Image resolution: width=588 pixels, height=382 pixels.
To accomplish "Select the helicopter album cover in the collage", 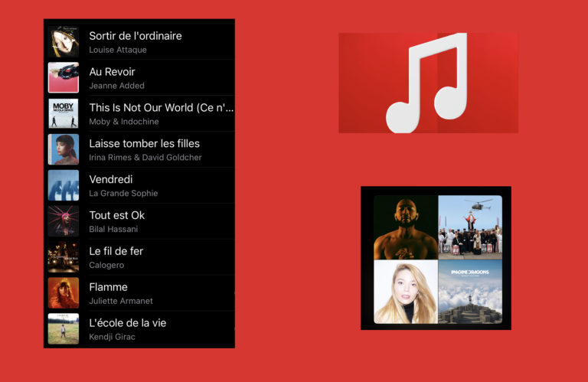I will pyautogui.click(x=470, y=227).
